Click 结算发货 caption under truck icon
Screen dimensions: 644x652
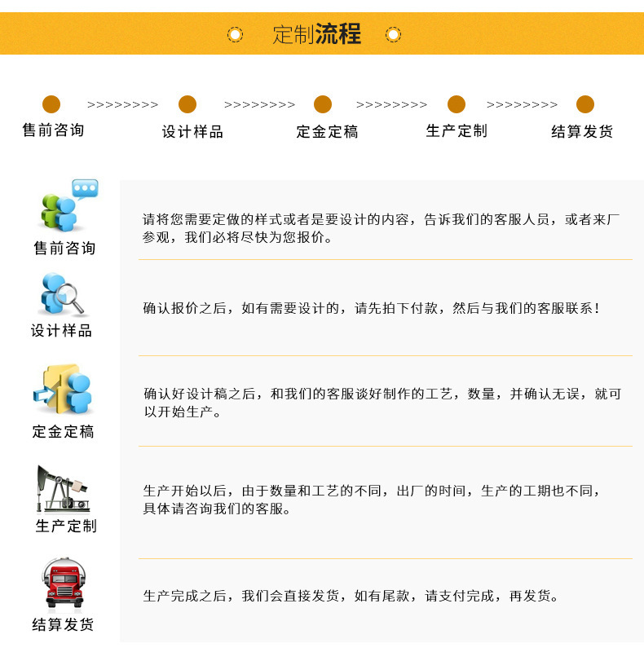point(63,624)
